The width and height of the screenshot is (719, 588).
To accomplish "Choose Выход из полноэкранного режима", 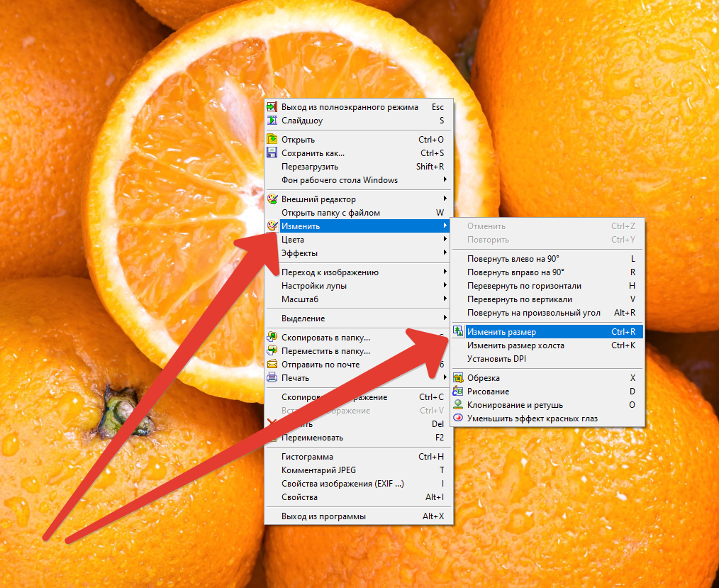I will 359,107.
